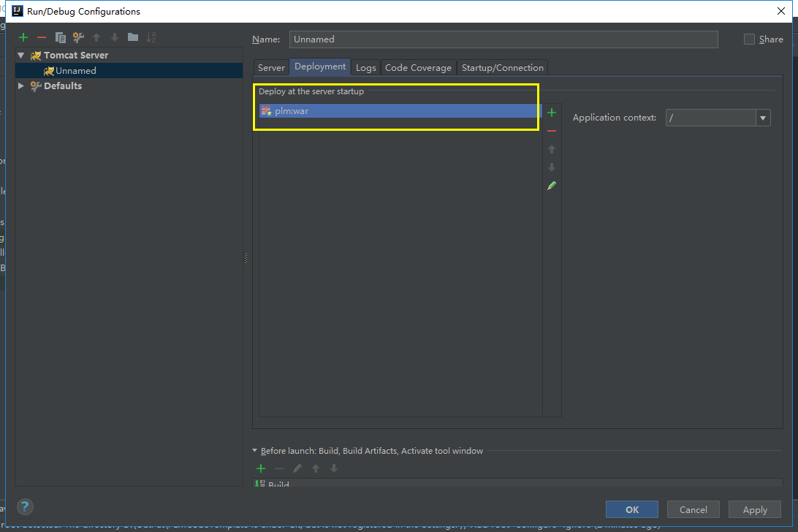Click the Name input field
This screenshot has height=532, width=798.
503,39
